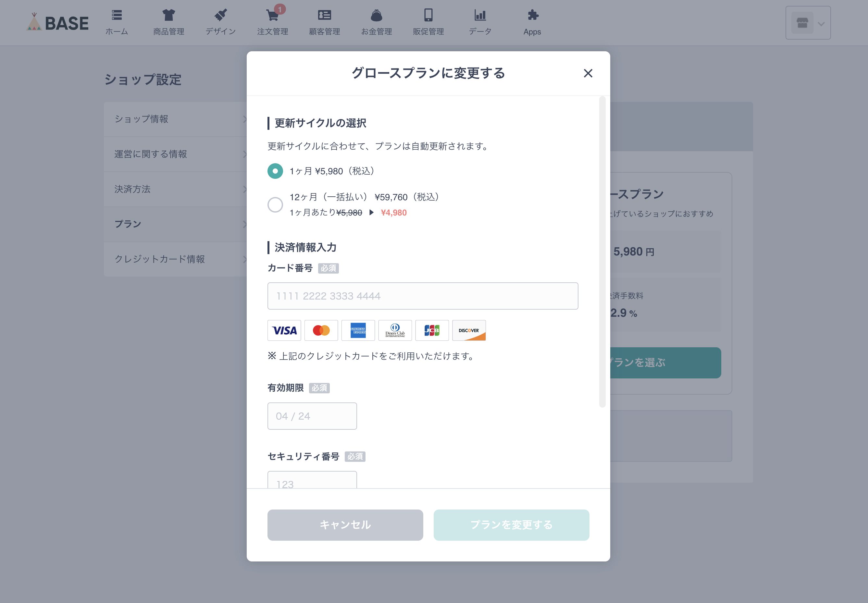Click the JCB card logo
Image resolution: width=868 pixels, height=603 pixels.
(432, 331)
